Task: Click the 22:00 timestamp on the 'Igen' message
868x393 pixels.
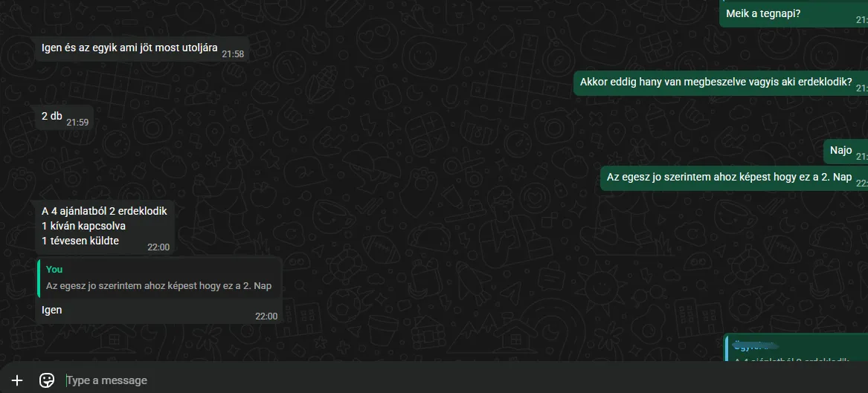Action: pyautogui.click(x=266, y=316)
